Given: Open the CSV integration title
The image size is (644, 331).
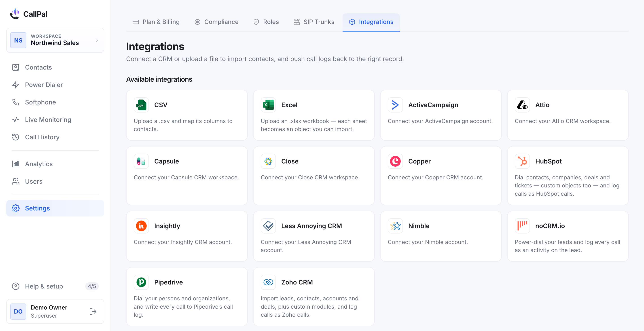Looking at the screenshot, I should 161,105.
